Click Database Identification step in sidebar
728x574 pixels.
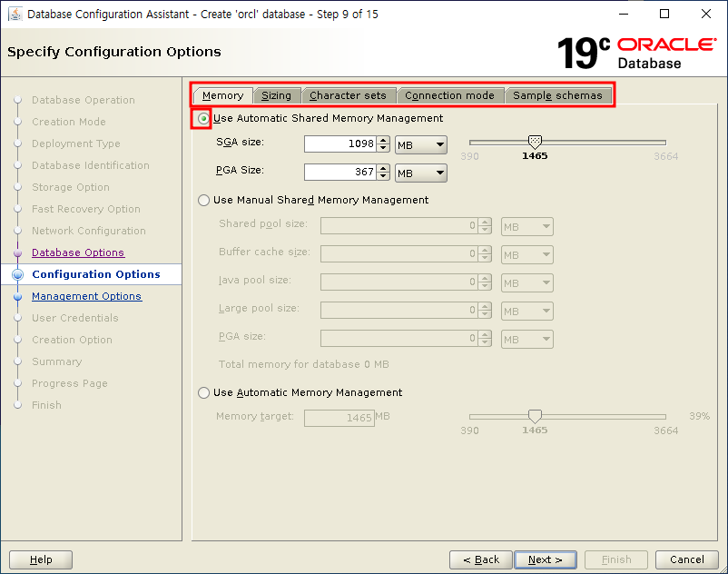91,165
